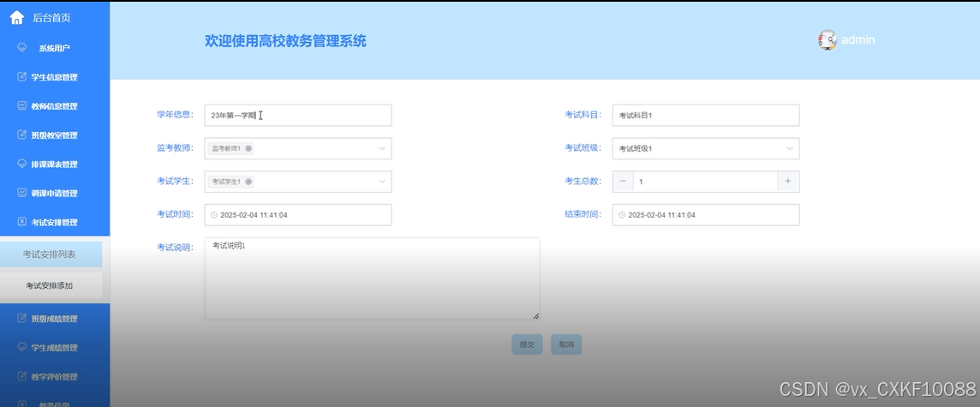This screenshot has width=980, height=407.
Task: Click into the 考试说明 text area
Action: point(372,278)
